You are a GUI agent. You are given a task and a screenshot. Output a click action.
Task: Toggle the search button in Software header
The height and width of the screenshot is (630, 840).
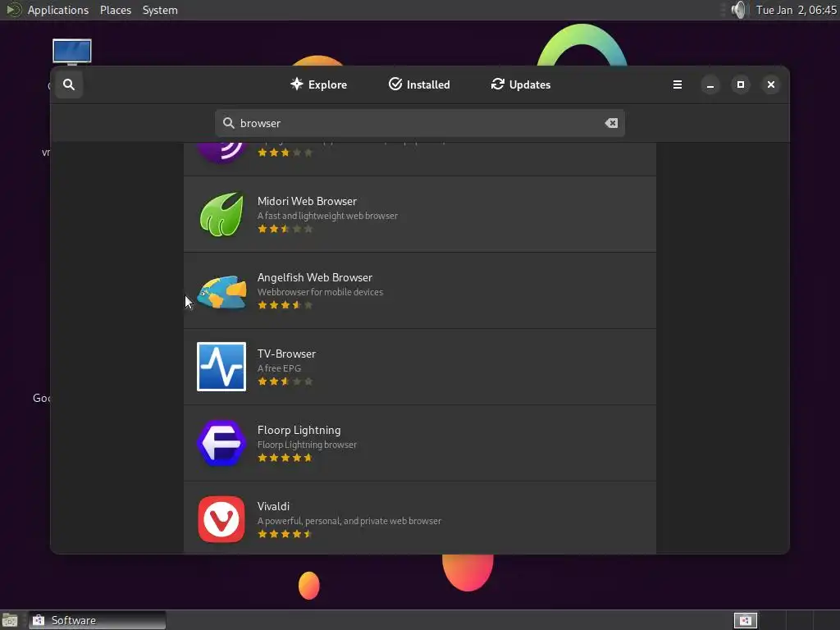[x=69, y=84]
